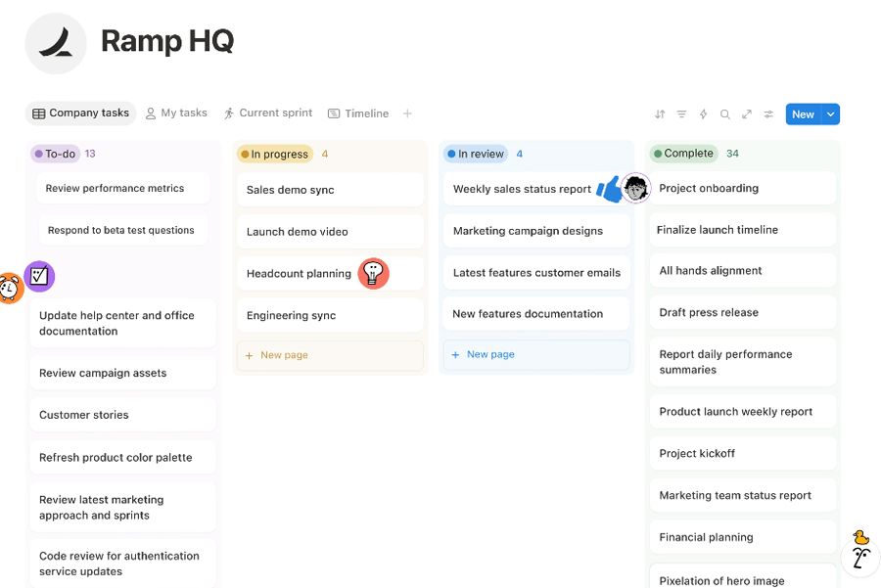Screen dimensions: 881x588
Task: Add New page in In review column
Action: coord(536,354)
